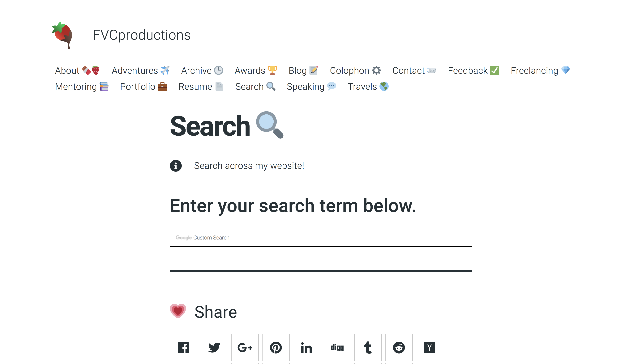The height and width of the screenshot is (364, 642).
Task: Pin this page with the Pinterest icon
Action: pyautogui.click(x=276, y=347)
